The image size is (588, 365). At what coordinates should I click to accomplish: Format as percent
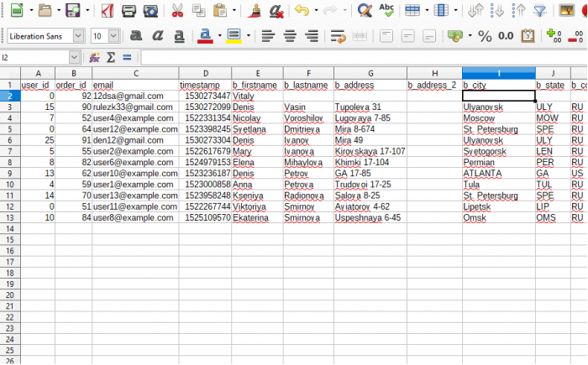485,36
